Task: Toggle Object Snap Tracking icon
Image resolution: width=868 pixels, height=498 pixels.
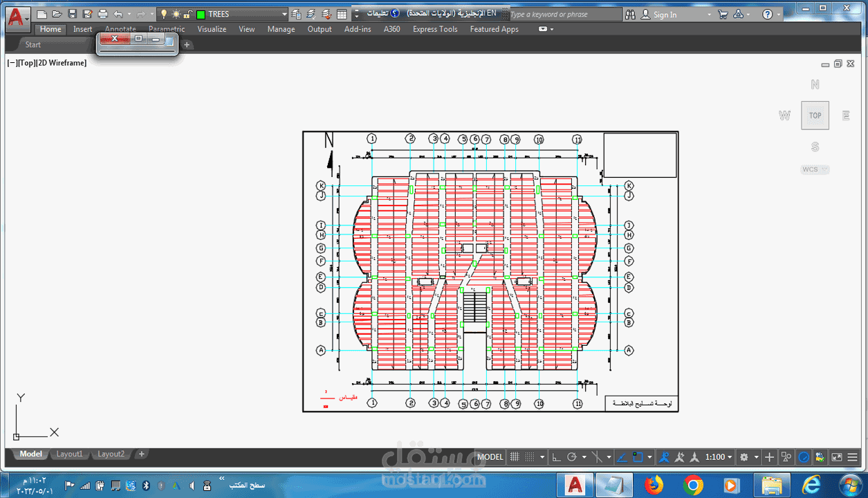Action: pos(622,457)
